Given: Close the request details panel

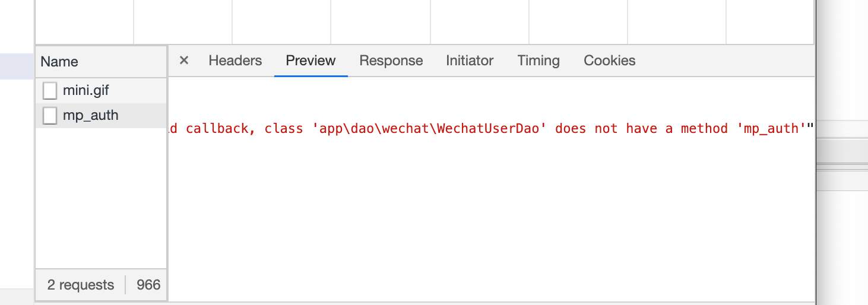Looking at the screenshot, I should point(184,61).
